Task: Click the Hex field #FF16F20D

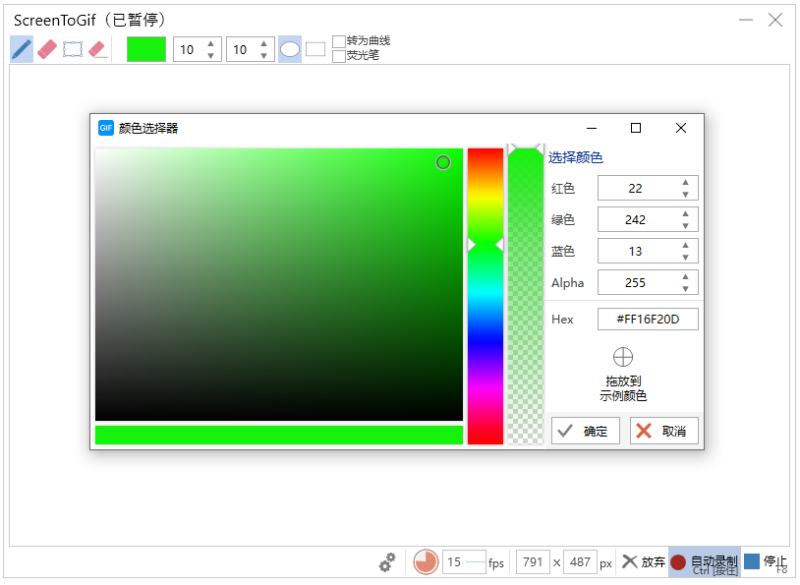Action: tap(648, 319)
